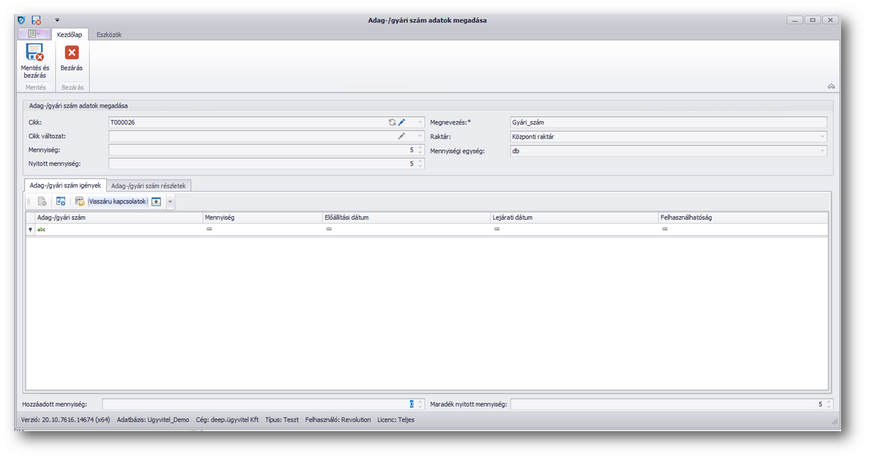This screenshot has height=459, width=869.
Task: Click the blue pencil icon in the Cikk field
Action: [402, 122]
